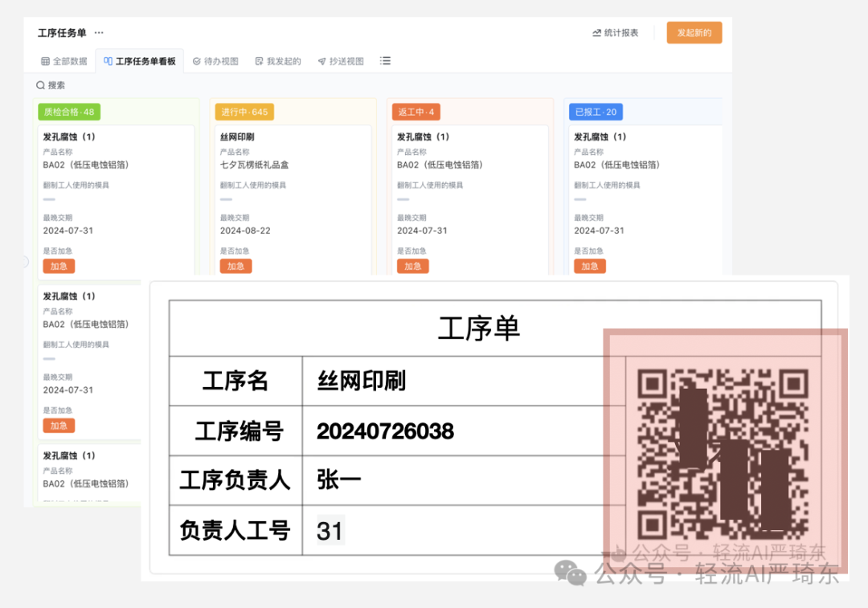
Task: Switch to the 待办视图 tab
Action: [221, 60]
